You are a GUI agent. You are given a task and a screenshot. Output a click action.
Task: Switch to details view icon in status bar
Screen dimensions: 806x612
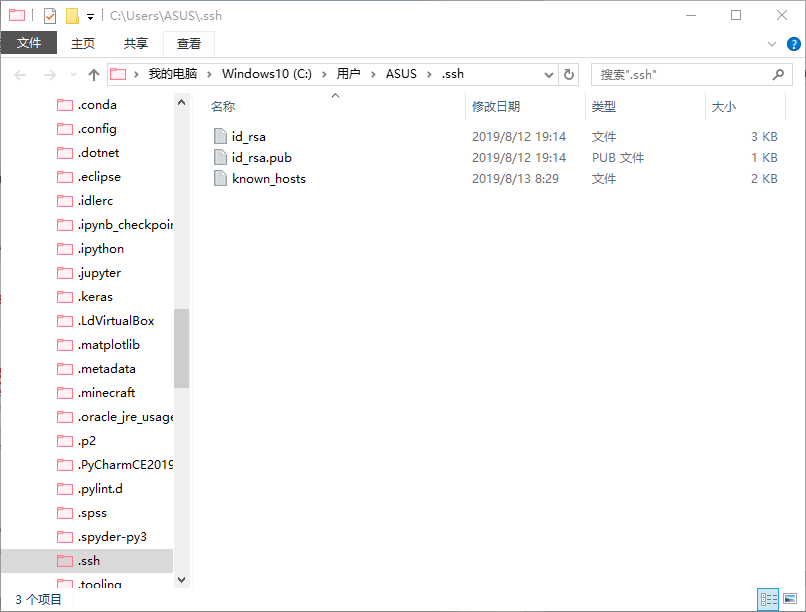[768, 600]
